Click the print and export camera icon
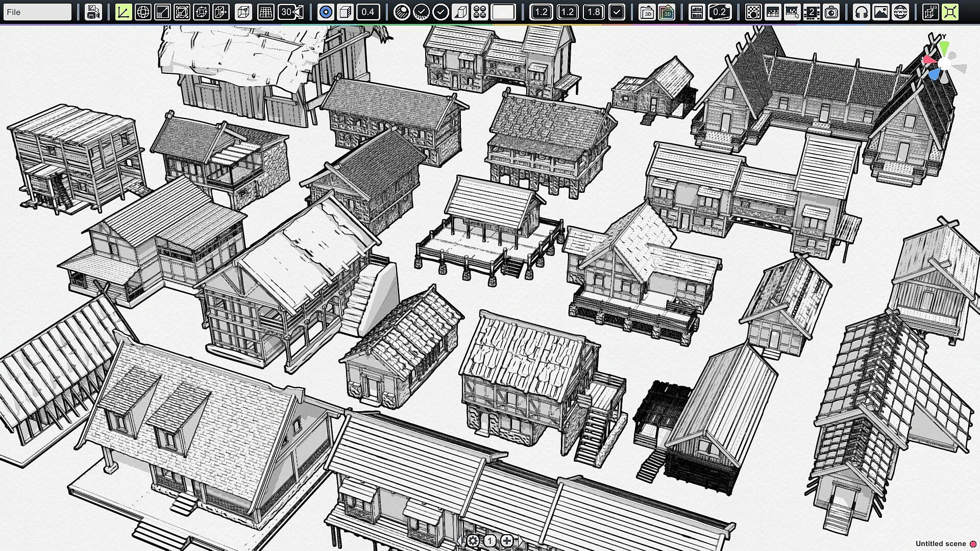980x551 pixels. click(93, 12)
